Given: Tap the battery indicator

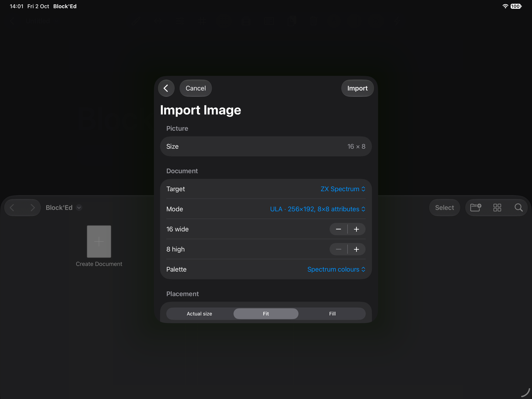Looking at the screenshot, I should (516, 6).
